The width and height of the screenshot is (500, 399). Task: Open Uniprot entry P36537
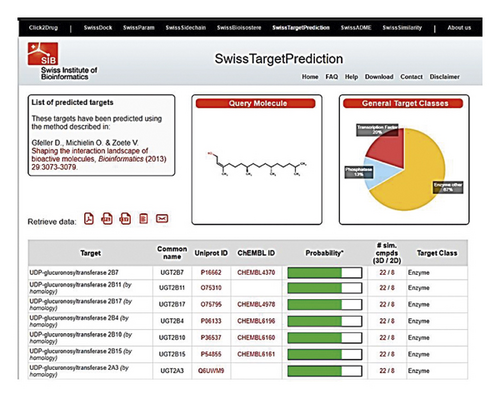(211, 337)
